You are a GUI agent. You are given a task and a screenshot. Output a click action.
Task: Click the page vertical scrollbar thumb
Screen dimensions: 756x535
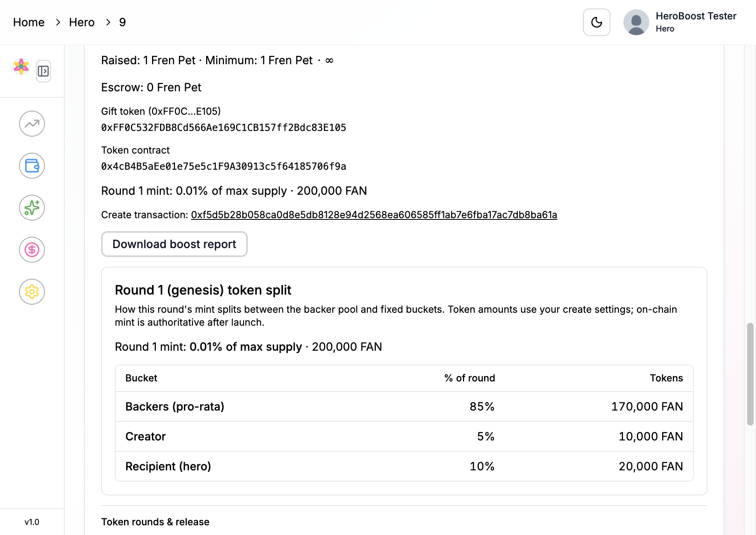pos(750,374)
